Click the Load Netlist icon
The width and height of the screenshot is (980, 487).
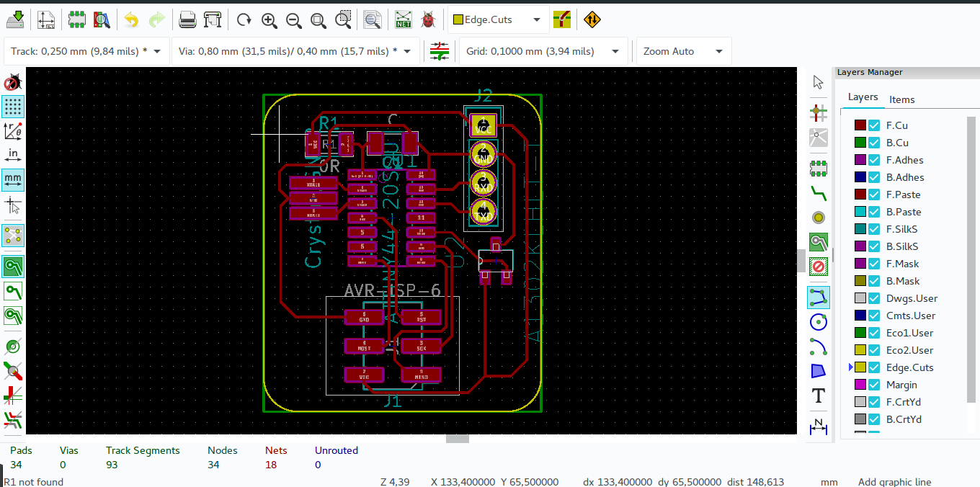point(403,19)
